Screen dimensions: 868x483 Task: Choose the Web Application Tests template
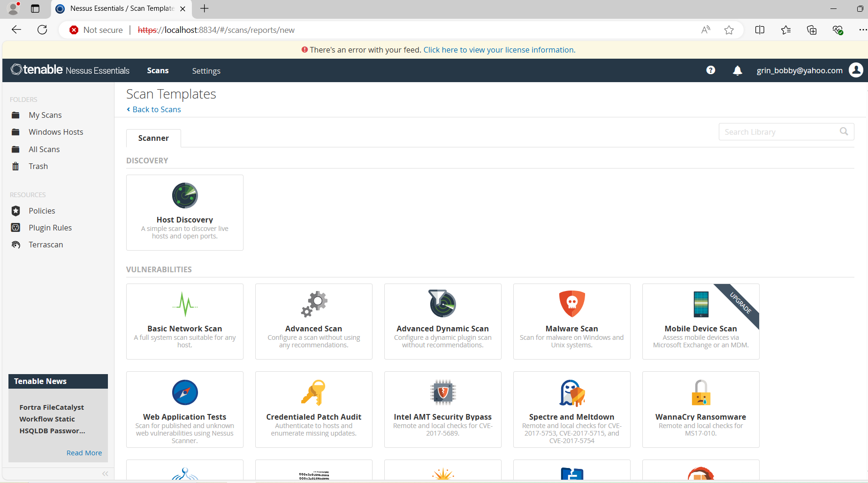(184, 409)
